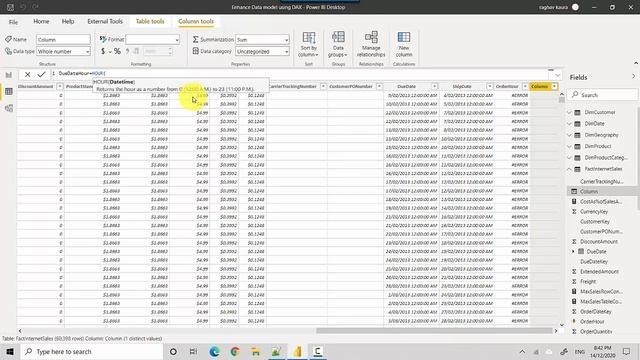Viewport: 640px width, 360px height.
Task: Cancel the formula with the X icon
Action: [x=27, y=74]
